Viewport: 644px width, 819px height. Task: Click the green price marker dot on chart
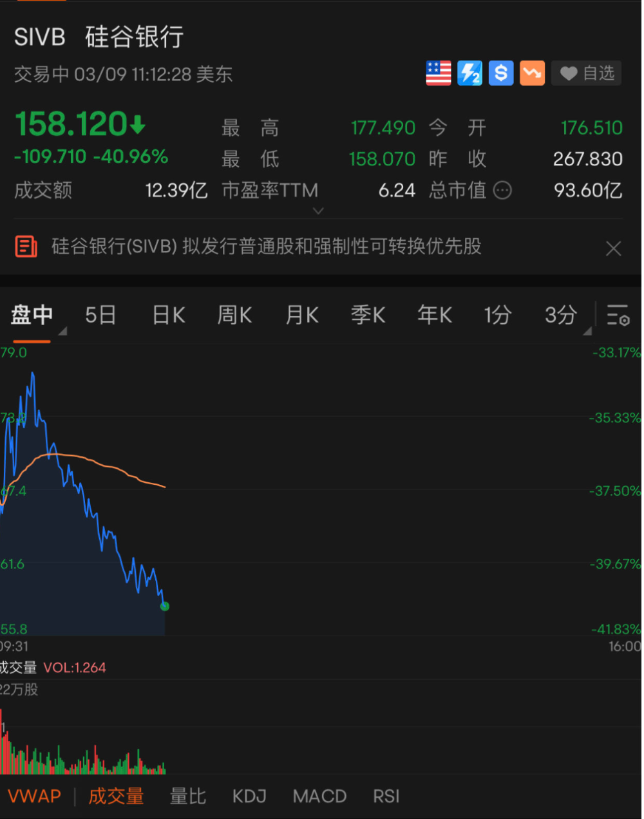pyautogui.click(x=164, y=606)
